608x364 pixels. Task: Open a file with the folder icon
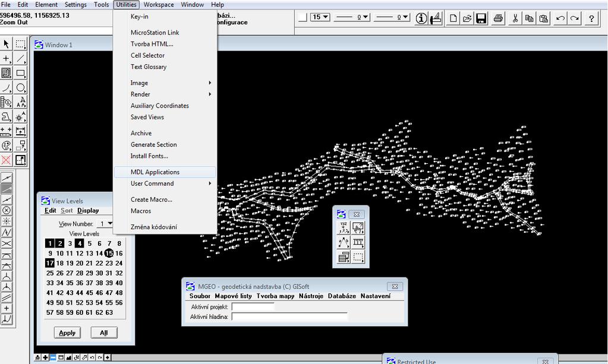pos(467,18)
